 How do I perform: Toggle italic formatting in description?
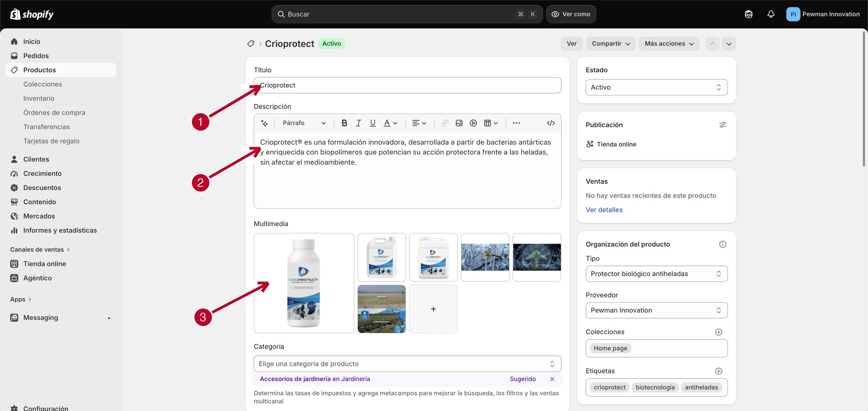[x=358, y=123]
